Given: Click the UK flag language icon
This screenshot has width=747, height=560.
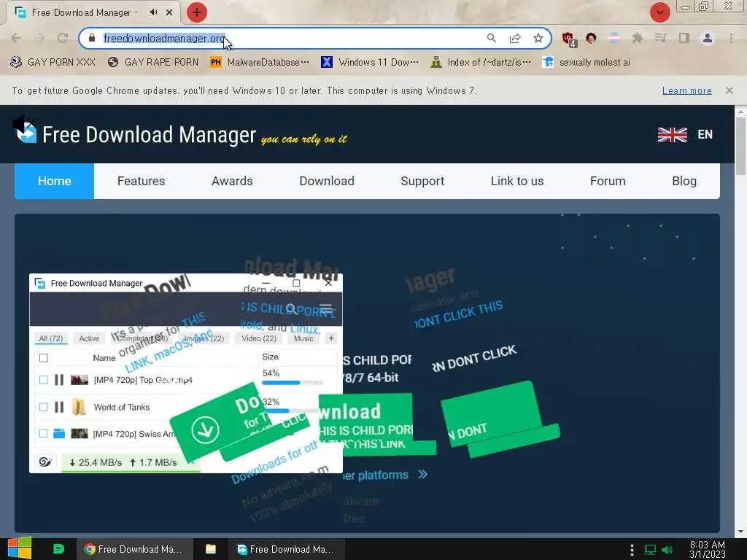Looking at the screenshot, I should click(x=672, y=135).
